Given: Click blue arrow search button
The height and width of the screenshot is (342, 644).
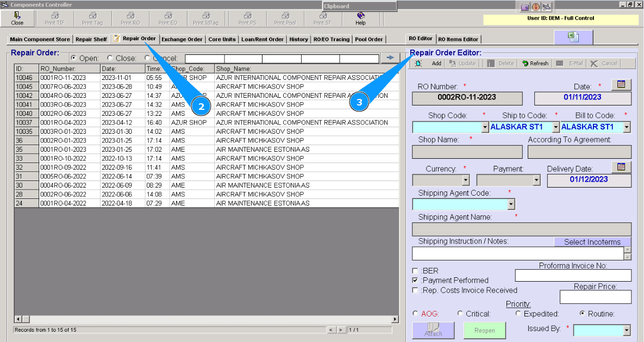Looking at the screenshot, I should (x=390, y=58).
